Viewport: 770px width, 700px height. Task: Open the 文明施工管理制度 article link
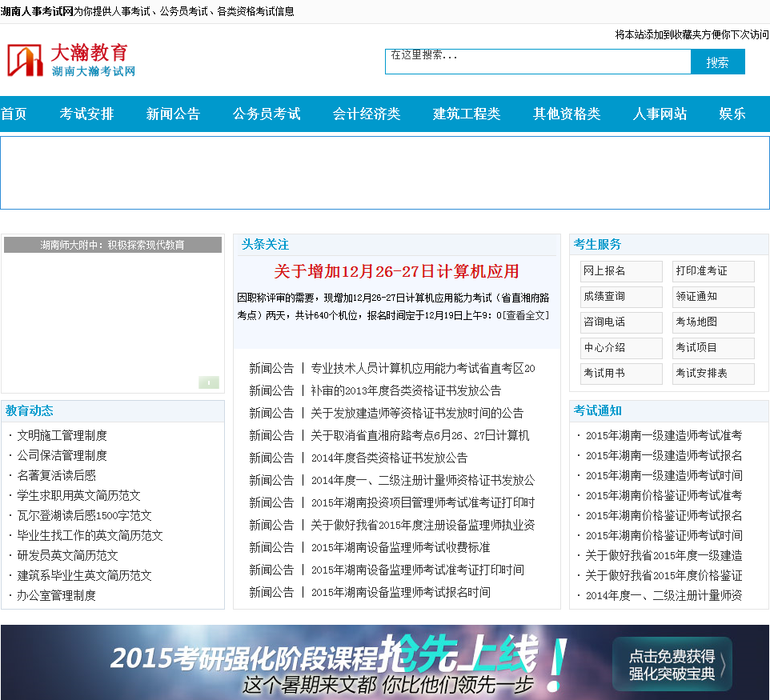coord(62,435)
